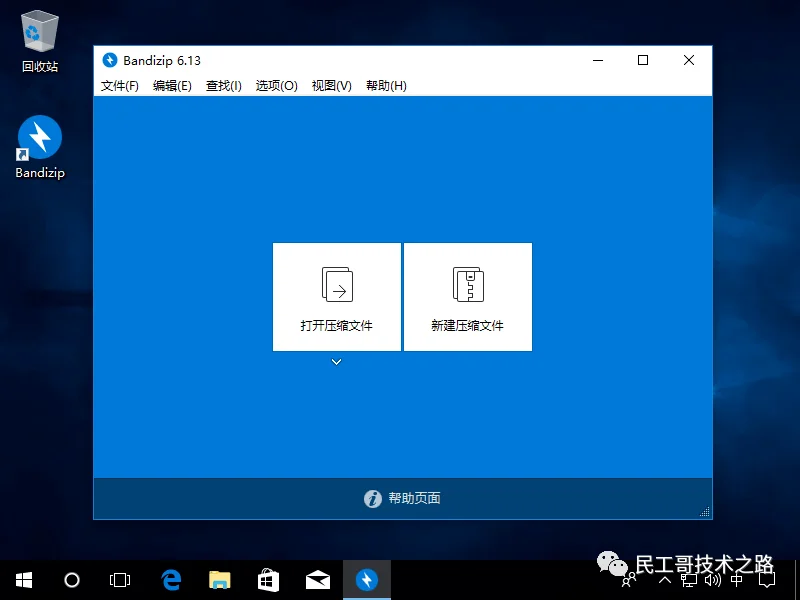Viewport: 800px width, 600px height.
Task: Adjust the volume via the speaker tray icon
Action: coord(712,580)
